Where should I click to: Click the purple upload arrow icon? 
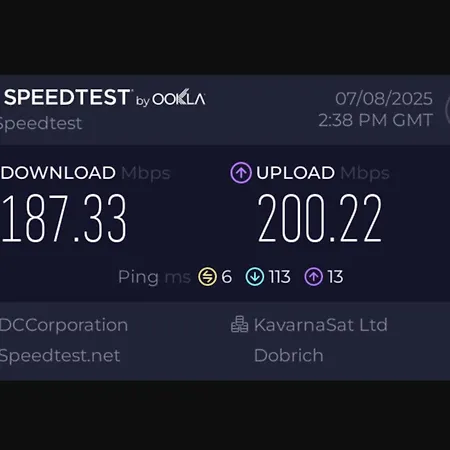click(x=241, y=173)
